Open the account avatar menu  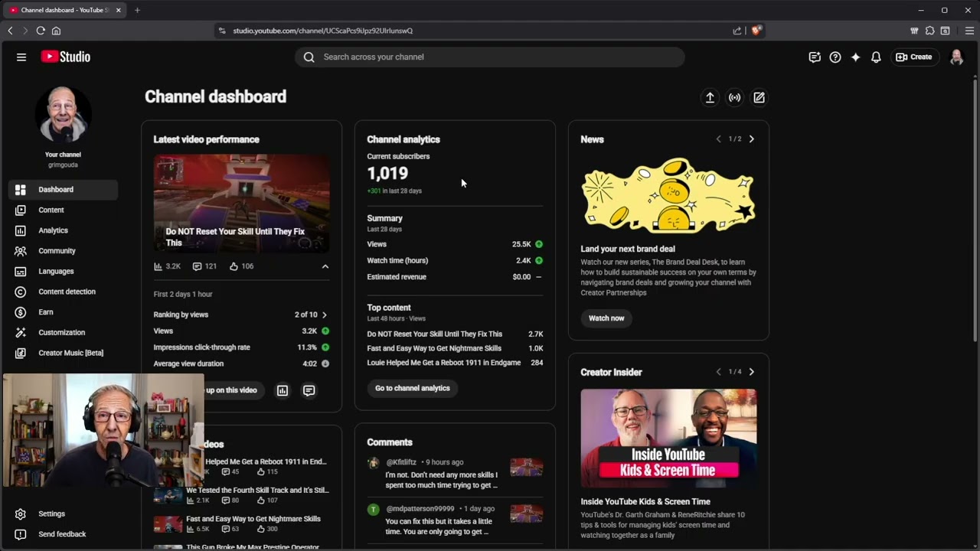tap(956, 57)
